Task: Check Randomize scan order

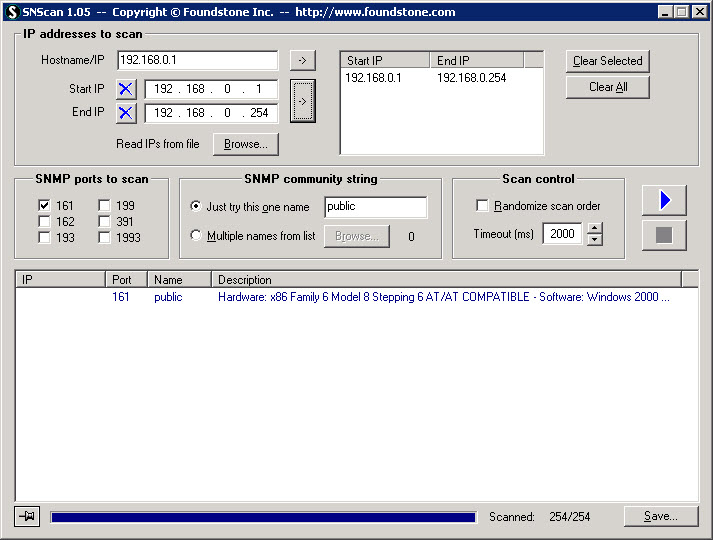Action: 482,205
